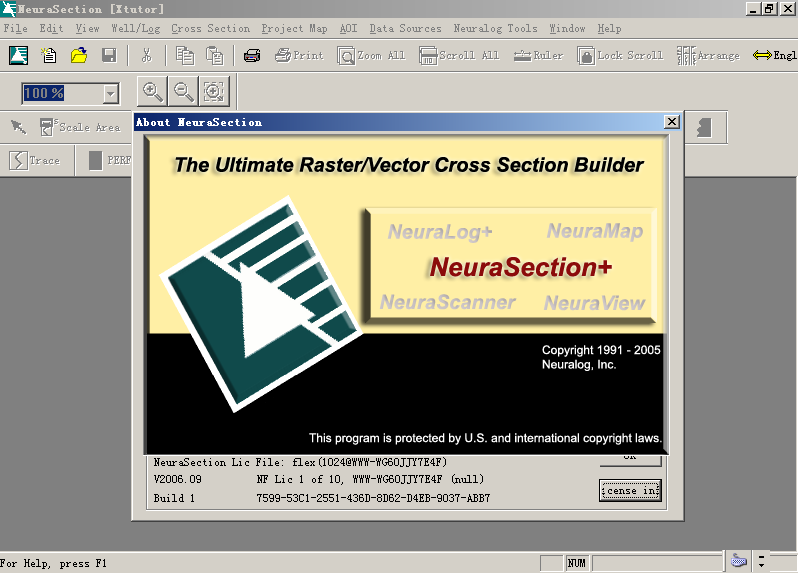The image size is (798, 574).
Task: Close the About NeuraSection dialog
Action: 672,122
